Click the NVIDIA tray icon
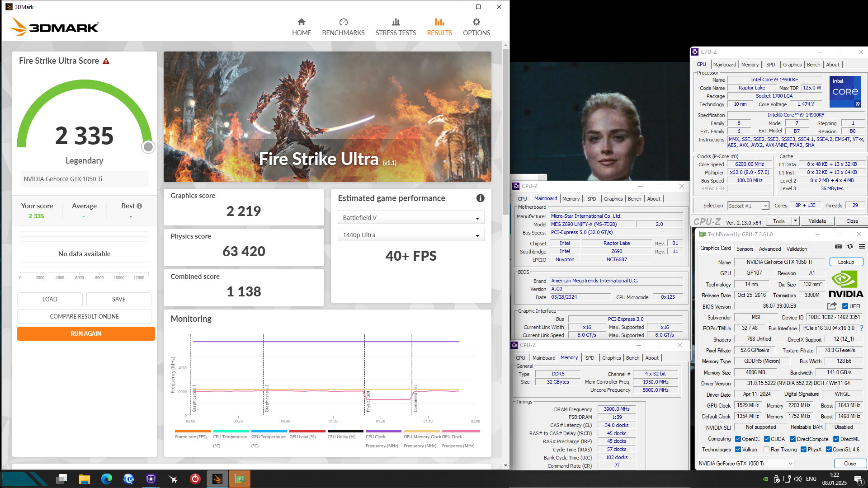Image resolution: width=868 pixels, height=488 pixels. [x=765, y=479]
